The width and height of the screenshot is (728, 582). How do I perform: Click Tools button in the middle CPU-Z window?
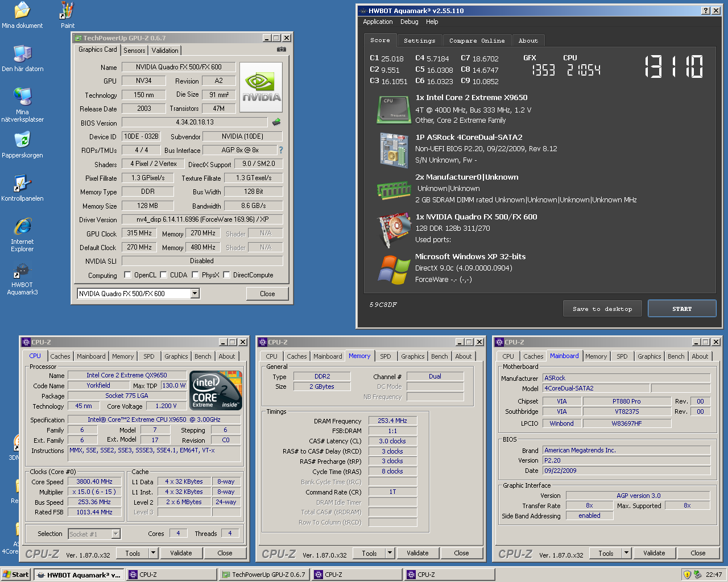tap(369, 553)
